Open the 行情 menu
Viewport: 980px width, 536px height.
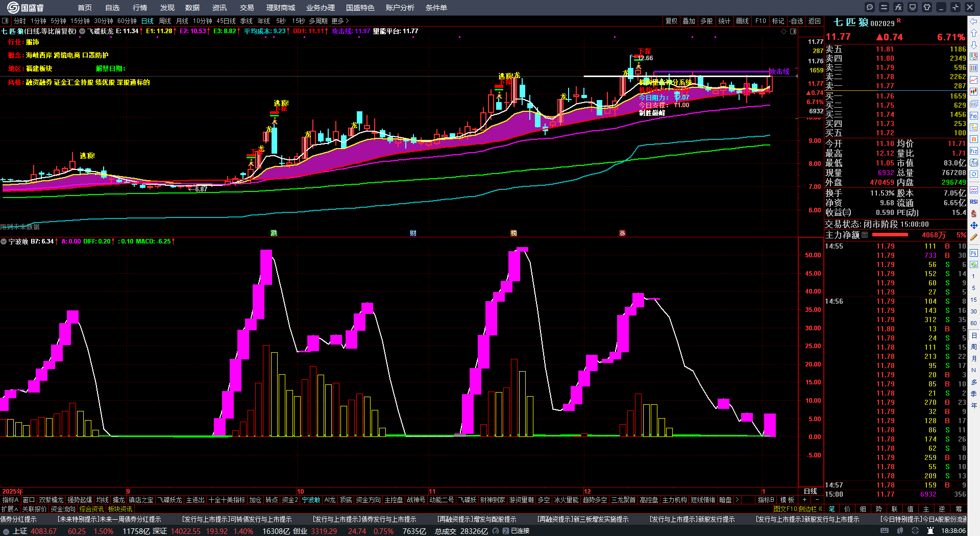pyautogui.click(x=140, y=8)
